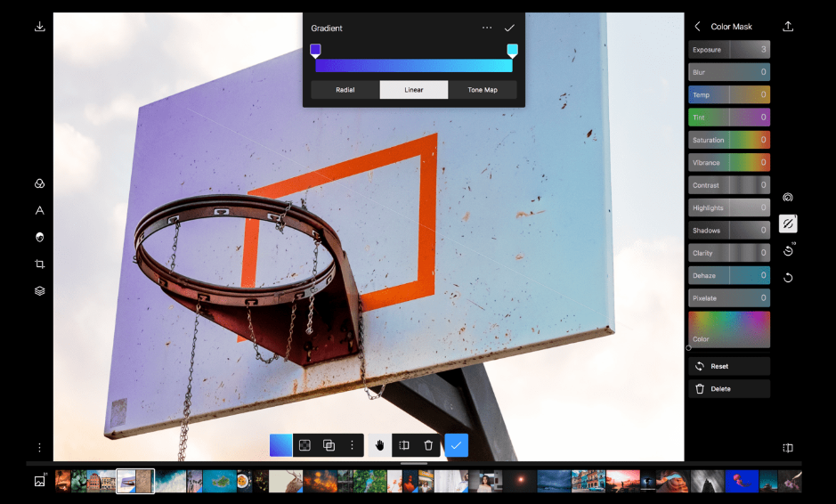This screenshot has height=504, width=836.
Task: Select the purple left gradient color stop
Action: 316,51
